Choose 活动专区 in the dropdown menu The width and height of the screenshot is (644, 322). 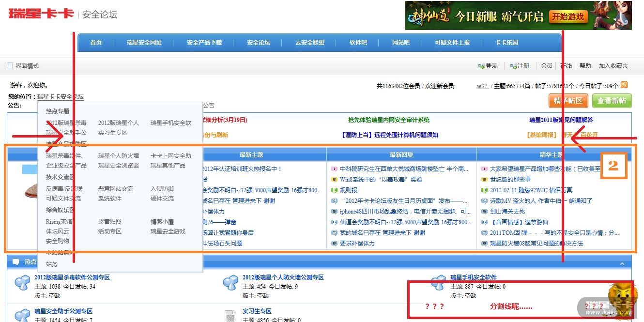110,231
